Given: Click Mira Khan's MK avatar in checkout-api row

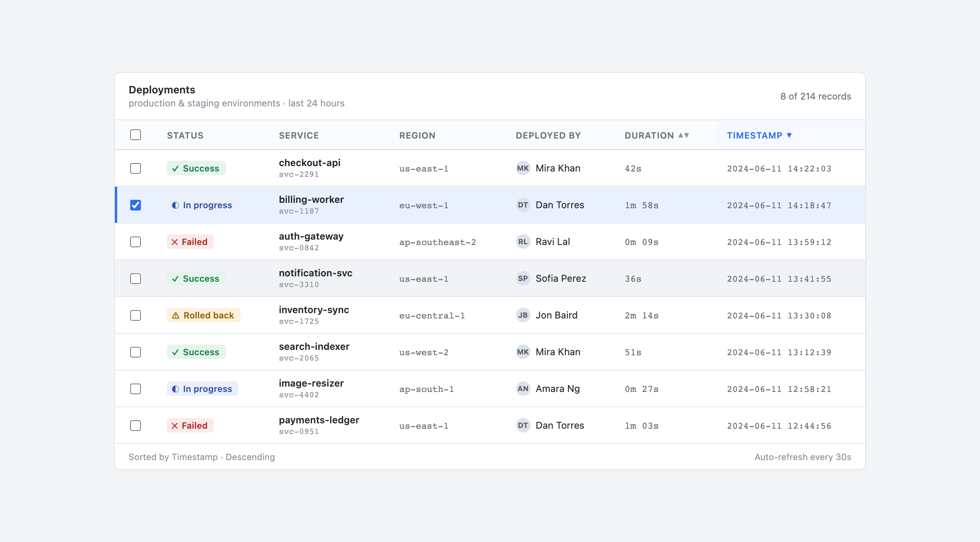Looking at the screenshot, I should coord(523,168).
